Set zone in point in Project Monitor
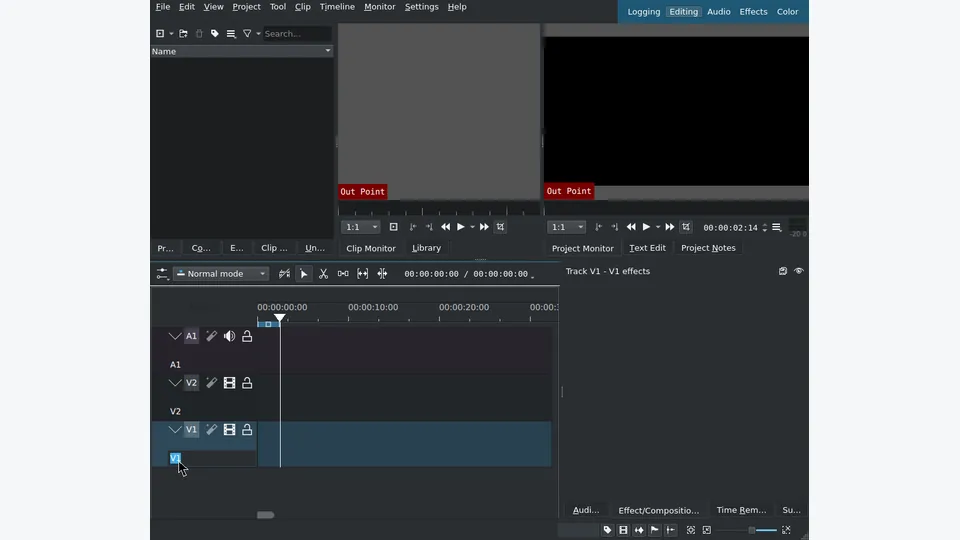960x540 pixels. pos(598,227)
